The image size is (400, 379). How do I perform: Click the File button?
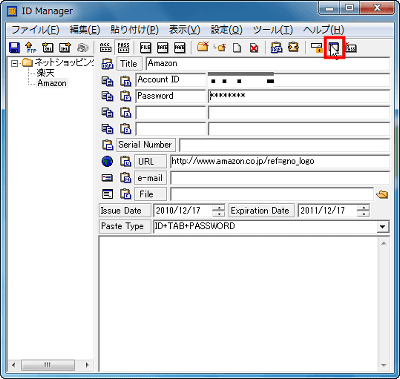[x=150, y=194]
